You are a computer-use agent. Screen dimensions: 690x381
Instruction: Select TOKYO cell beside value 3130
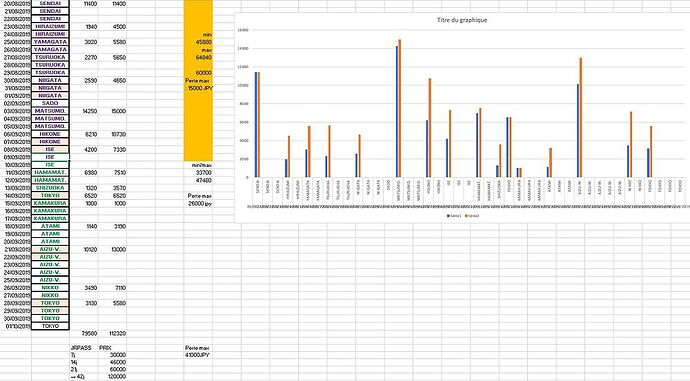pyautogui.click(x=50, y=303)
